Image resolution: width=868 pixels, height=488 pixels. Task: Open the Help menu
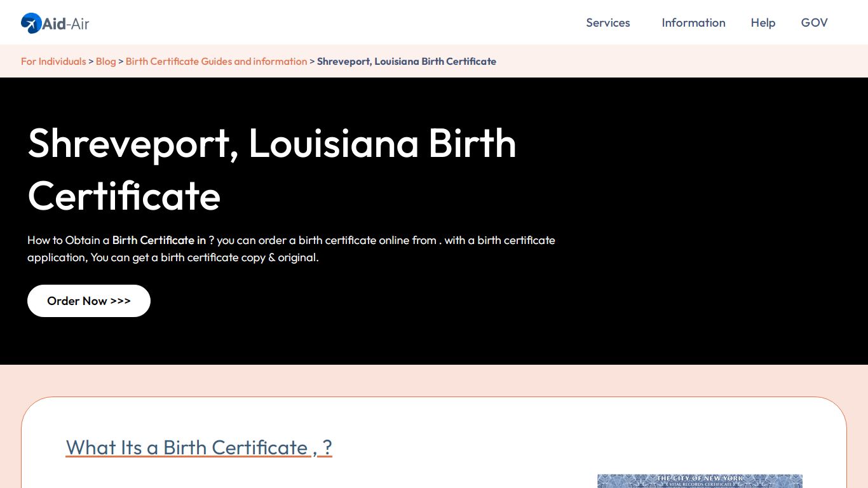tap(763, 23)
